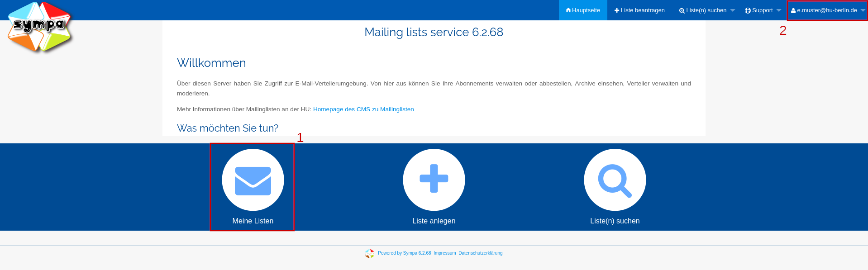This screenshot has width=868, height=270.
Task: Click the small plus icon beside Liste beantragen
Action: [617, 10]
